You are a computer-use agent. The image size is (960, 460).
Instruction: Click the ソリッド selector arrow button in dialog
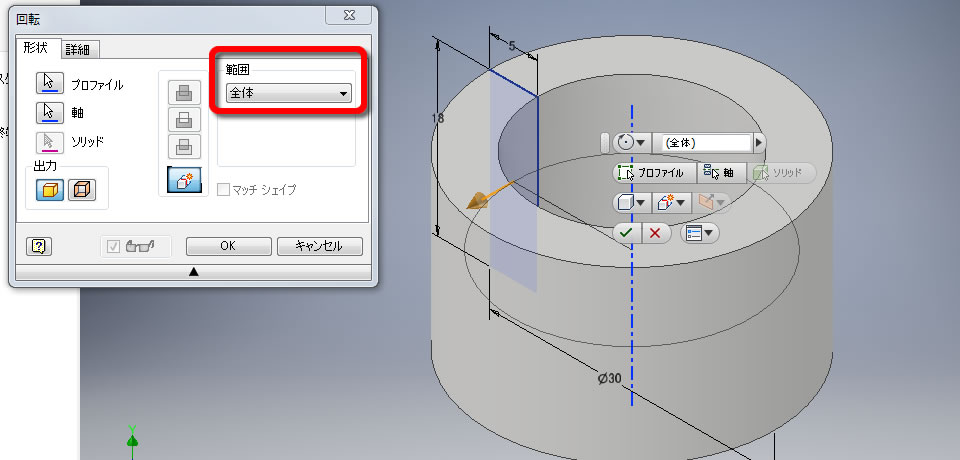coord(50,141)
